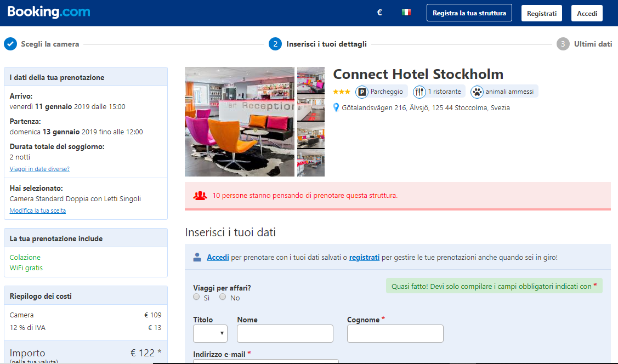Select 'Sì' for Viaggi per affari
Screen dimensions: 618x364
196,297
